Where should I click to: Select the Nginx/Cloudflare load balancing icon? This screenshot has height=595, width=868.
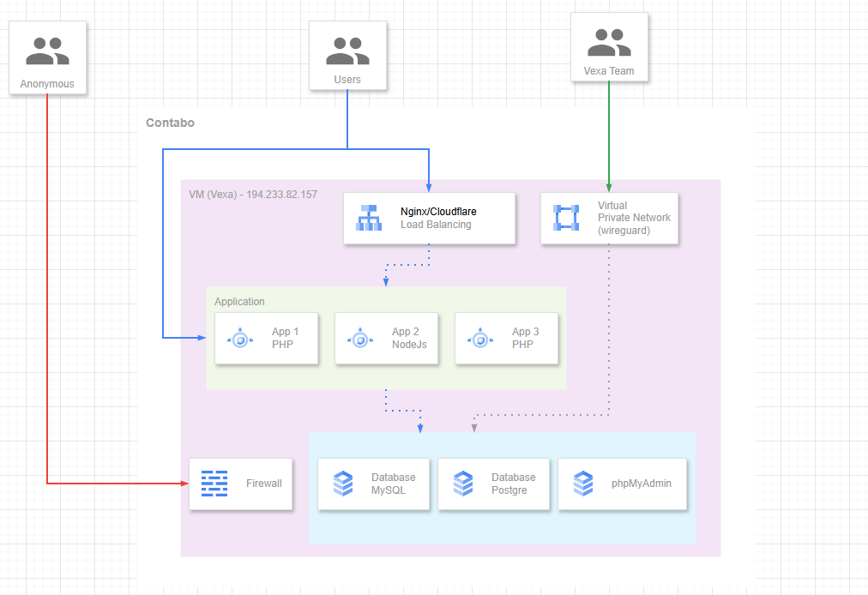(368, 218)
